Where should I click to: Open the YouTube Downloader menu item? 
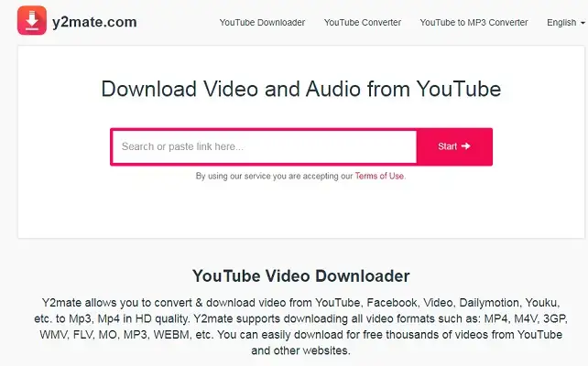point(262,23)
